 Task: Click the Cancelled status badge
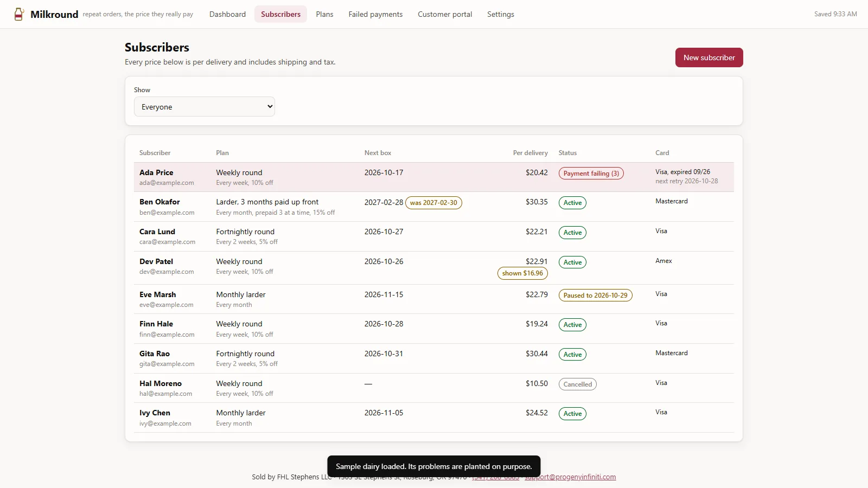tap(578, 384)
